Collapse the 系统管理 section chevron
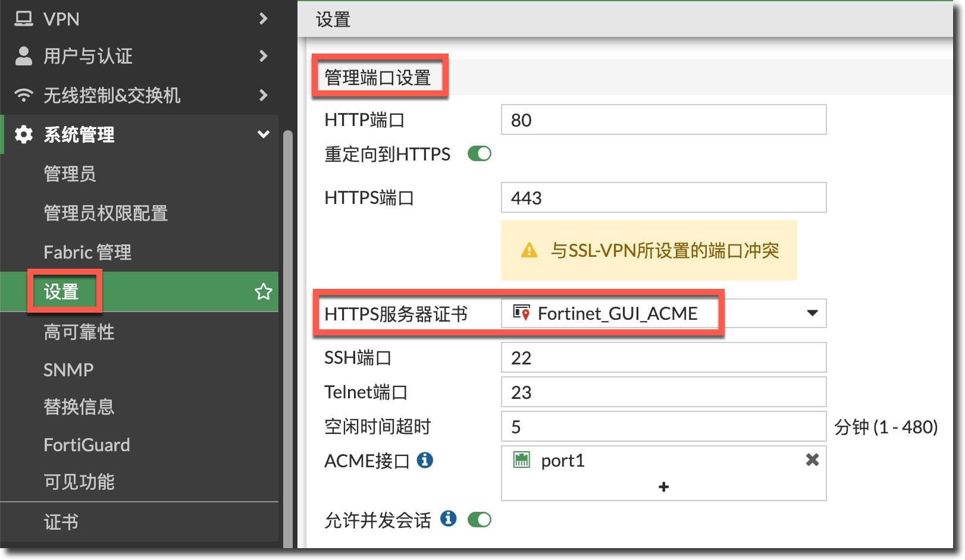 click(x=263, y=134)
